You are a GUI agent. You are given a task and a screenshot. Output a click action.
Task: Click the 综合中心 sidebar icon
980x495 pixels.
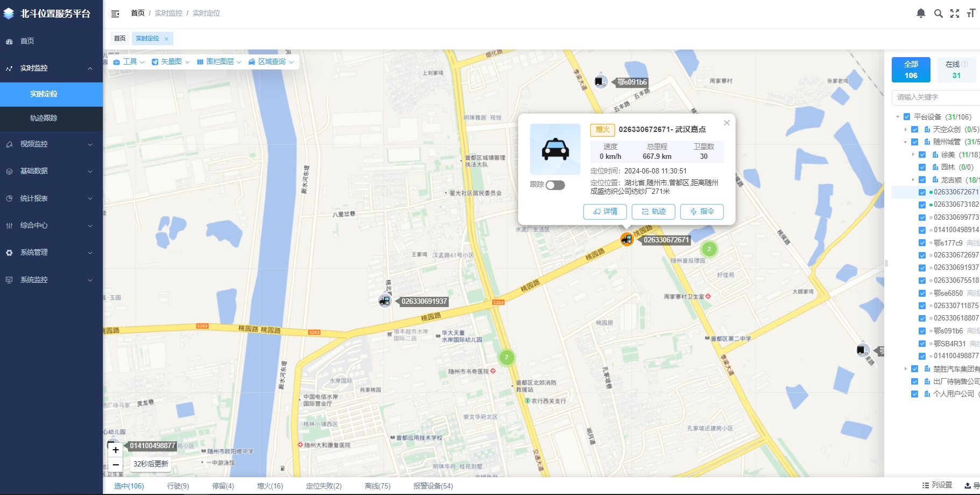coord(9,226)
